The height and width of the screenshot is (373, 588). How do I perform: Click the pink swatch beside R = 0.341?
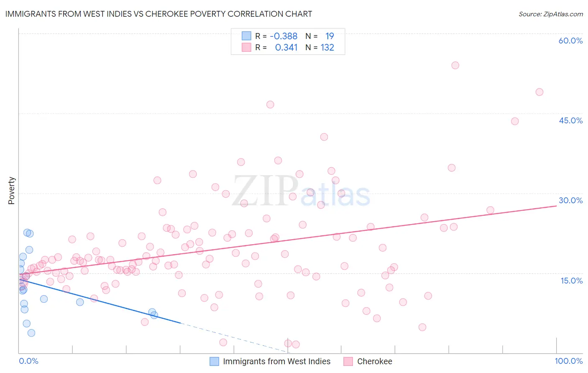pyautogui.click(x=246, y=47)
